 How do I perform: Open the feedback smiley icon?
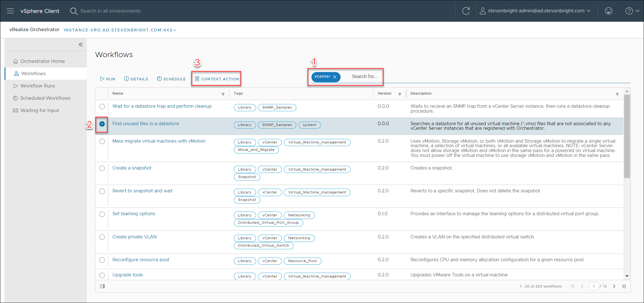pyautogui.click(x=609, y=11)
